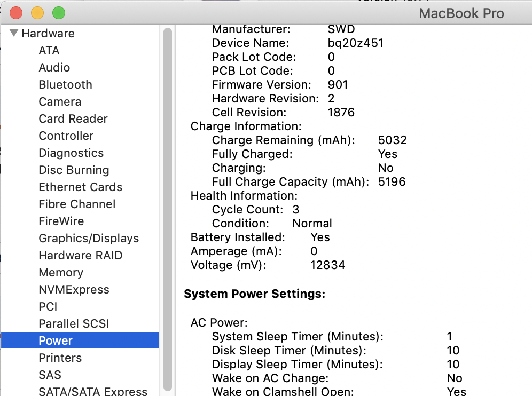Open the Audio hardware section

(x=54, y=68)
